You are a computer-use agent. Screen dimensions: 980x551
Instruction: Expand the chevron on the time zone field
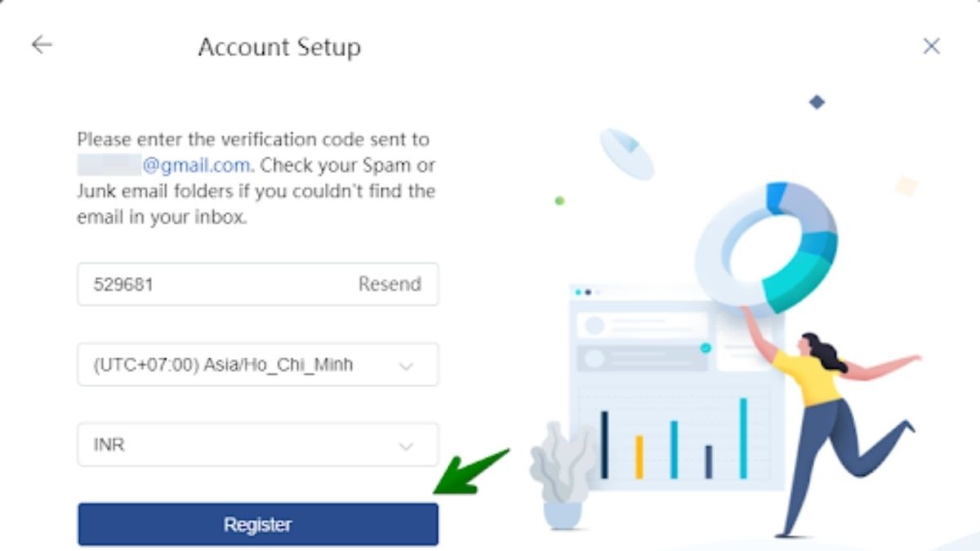click(406, 367)
